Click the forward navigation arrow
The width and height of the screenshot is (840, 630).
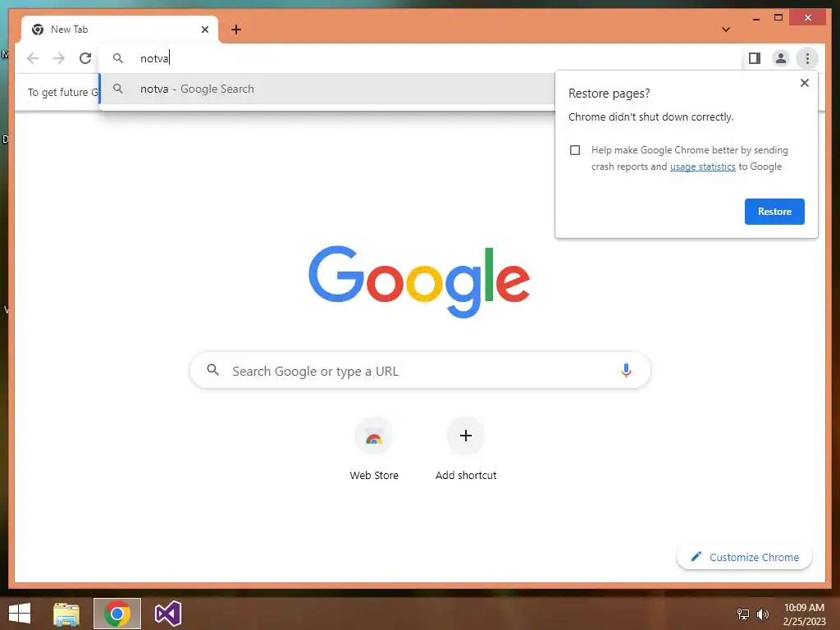(59, 58)
